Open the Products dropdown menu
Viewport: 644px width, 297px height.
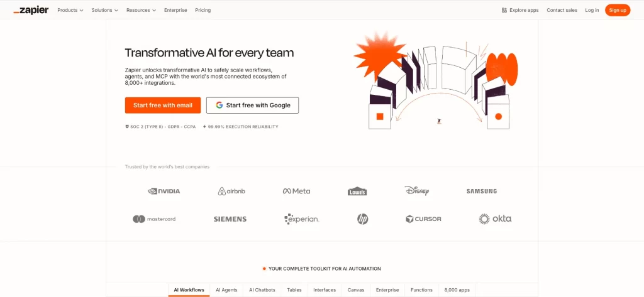pos(70,10)
